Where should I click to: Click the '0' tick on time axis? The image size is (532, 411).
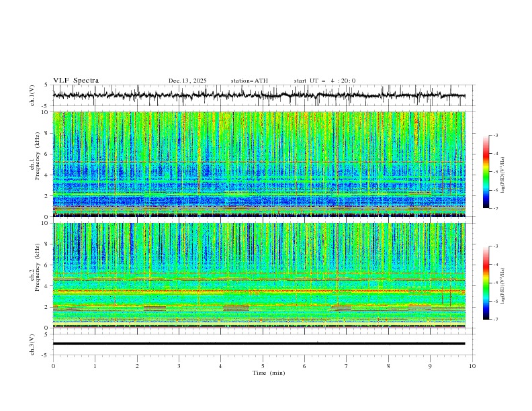pyautogui.click(x=53, y=366)
